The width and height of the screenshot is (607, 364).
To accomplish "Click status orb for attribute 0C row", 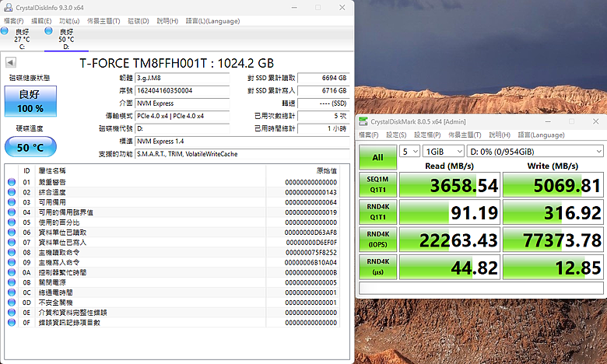I will tap(12, 292).
